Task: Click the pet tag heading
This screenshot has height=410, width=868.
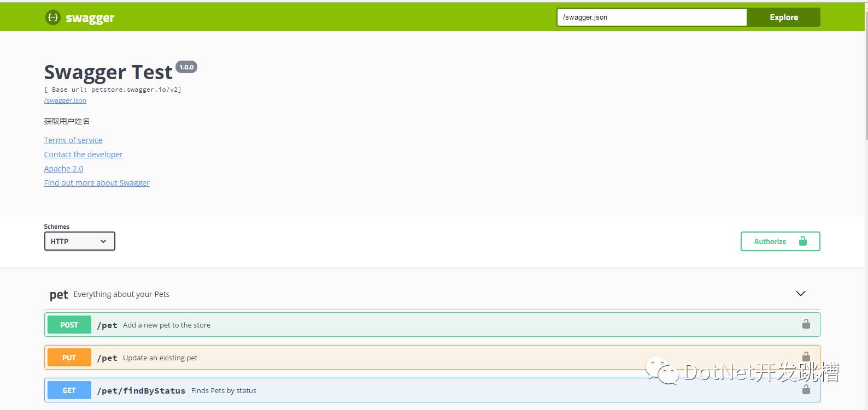Action: tap(58, 295)
